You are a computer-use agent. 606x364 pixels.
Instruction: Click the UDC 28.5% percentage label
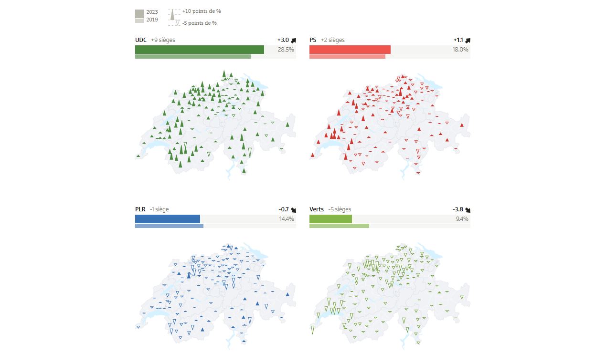286,50
